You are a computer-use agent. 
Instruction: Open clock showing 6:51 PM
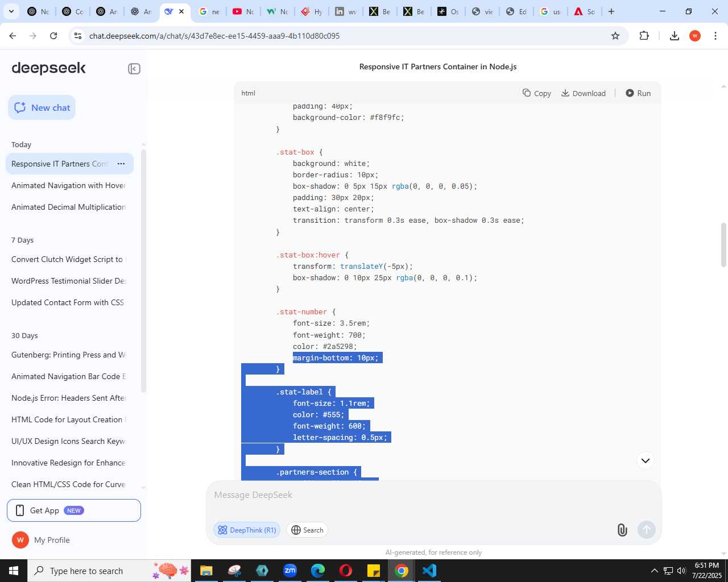tap(706, 571)
